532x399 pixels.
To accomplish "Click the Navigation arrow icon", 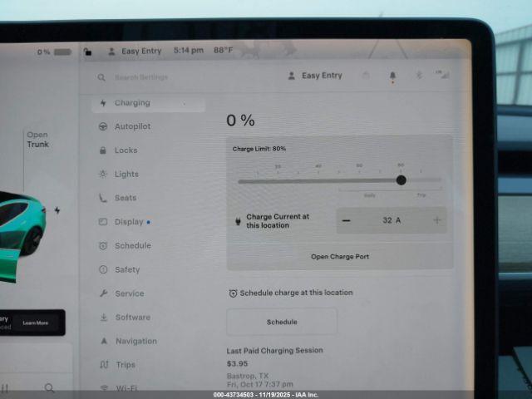I will pos(104,341).
